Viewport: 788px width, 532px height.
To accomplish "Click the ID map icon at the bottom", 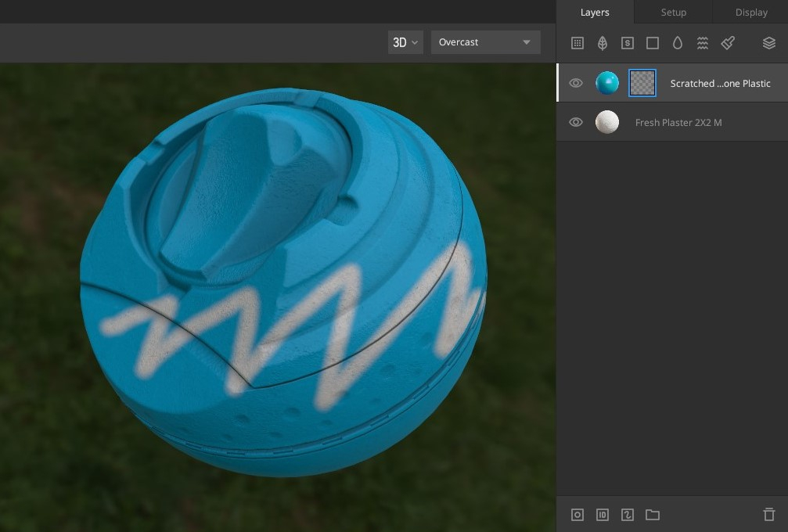I will [x=602, y=514].
